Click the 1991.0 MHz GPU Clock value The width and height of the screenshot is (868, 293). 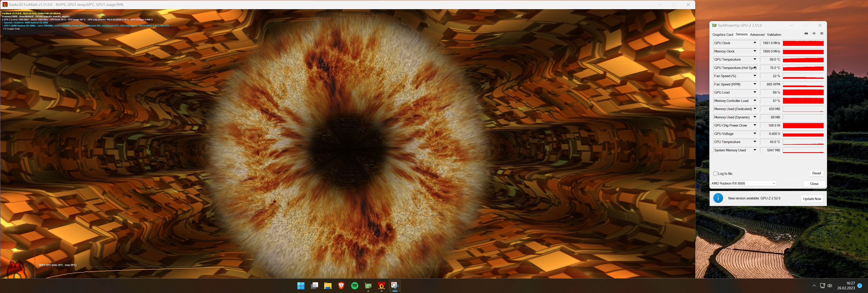click(x=771, y=43)
